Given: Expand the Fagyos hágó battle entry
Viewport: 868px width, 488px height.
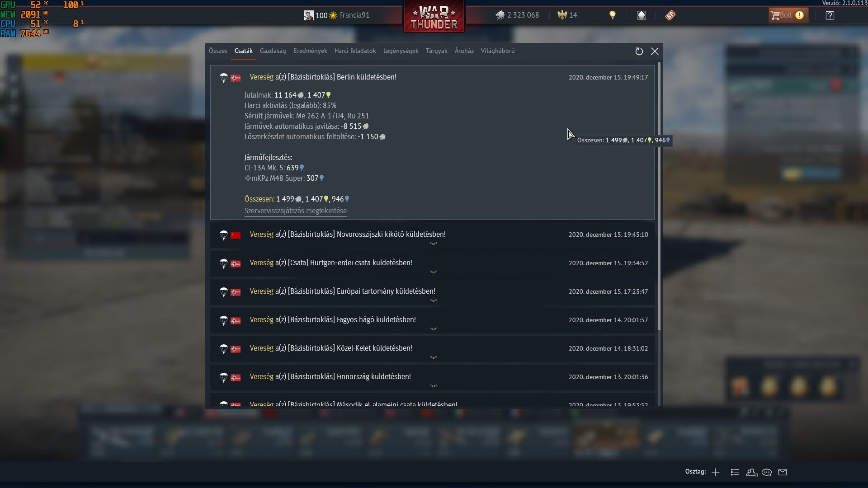Looking at the screenshot, I should 432,321.
